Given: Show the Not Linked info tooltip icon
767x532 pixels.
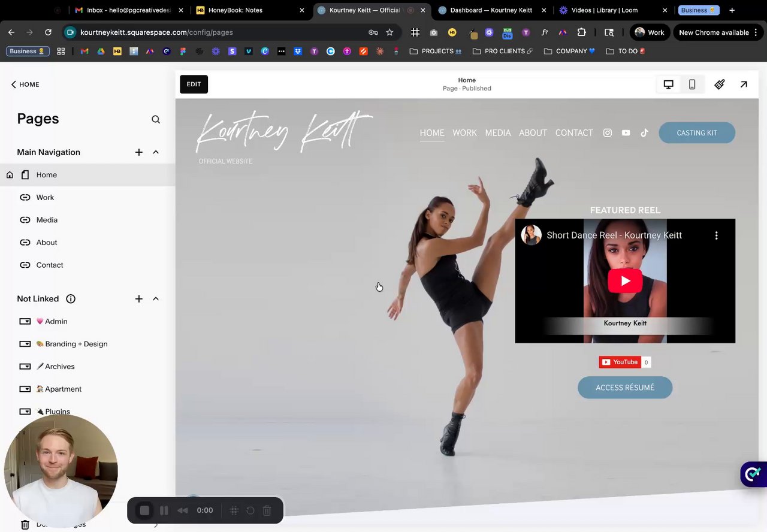Looking at the screenshot, I should pos(71,299).
